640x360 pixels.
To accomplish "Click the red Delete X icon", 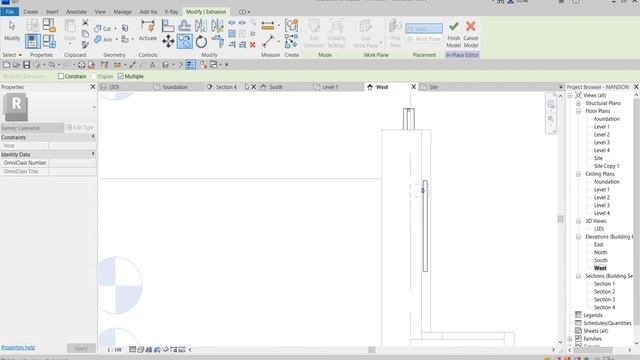I will [x=253, y=44].
